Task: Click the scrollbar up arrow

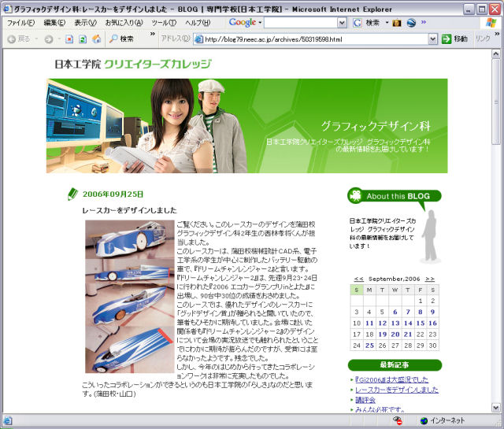Action: 496,54
